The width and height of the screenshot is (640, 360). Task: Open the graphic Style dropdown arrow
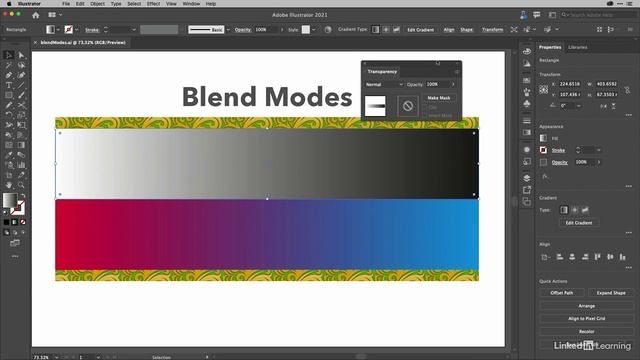(x=313, y=30)
